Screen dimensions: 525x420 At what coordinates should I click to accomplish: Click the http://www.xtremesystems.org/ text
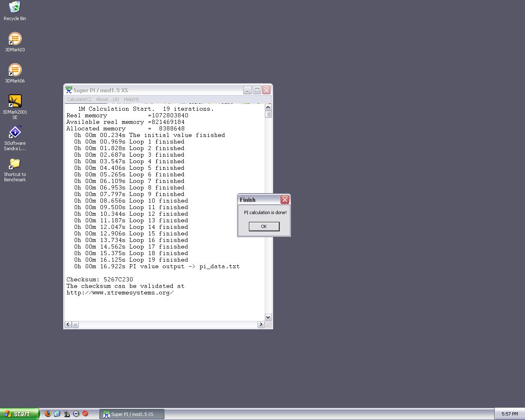pyautogui.click(x=120, y=292)
